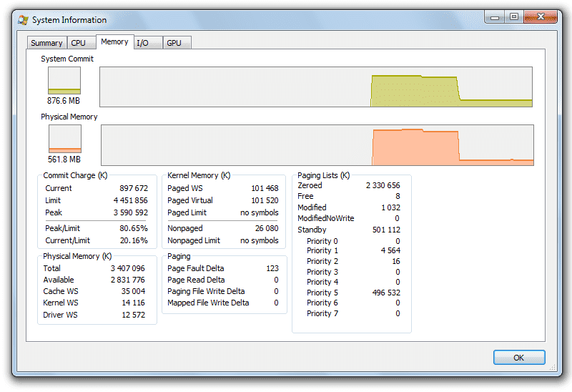This screenshot has height=392, width=572.
Task: Switch to the Summary tab
Action: point(46,43)
